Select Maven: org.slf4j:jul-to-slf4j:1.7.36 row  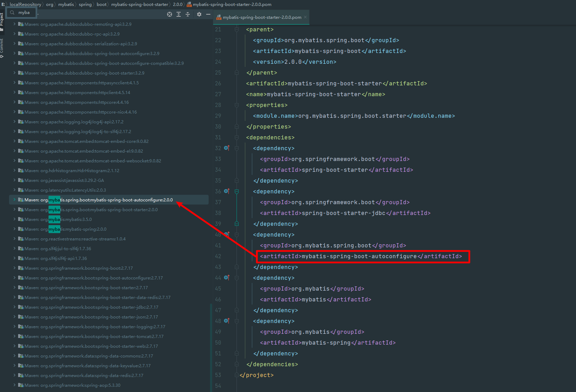109,249
